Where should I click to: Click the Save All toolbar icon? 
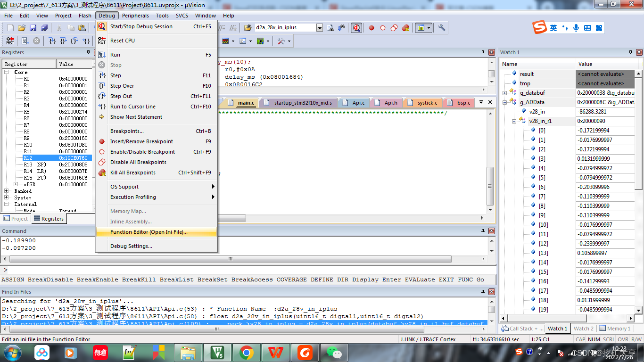(x=44, y=28)
